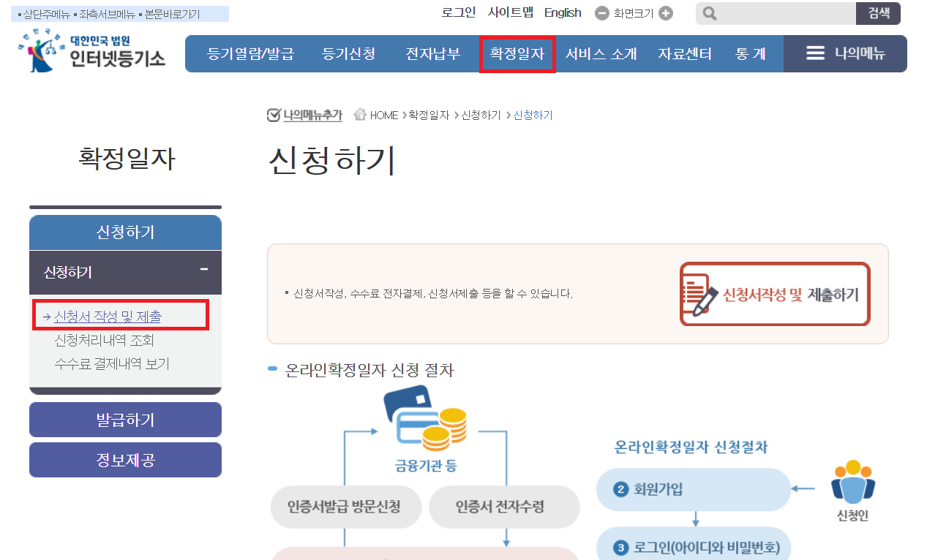Click the 회원가입 step 2 box
Image resolution: width=927 pixels, height=560 pixels.
click(x=694, y=489)
